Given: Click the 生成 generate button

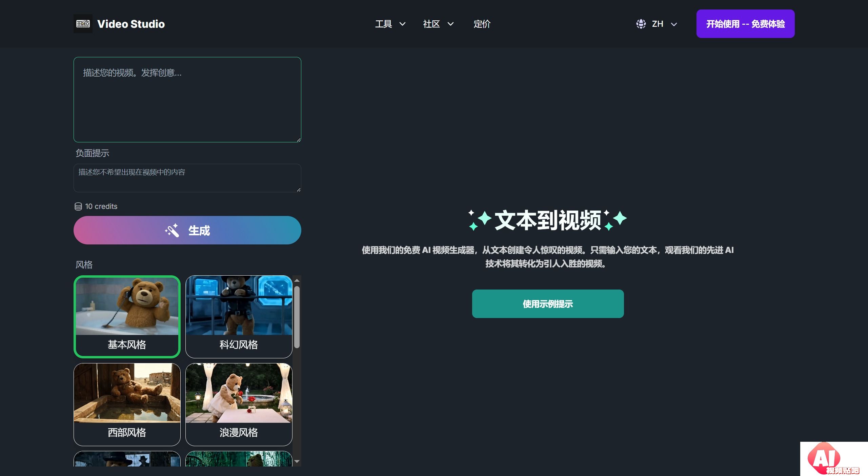Looking at the screenshot, I should (187, 230).
